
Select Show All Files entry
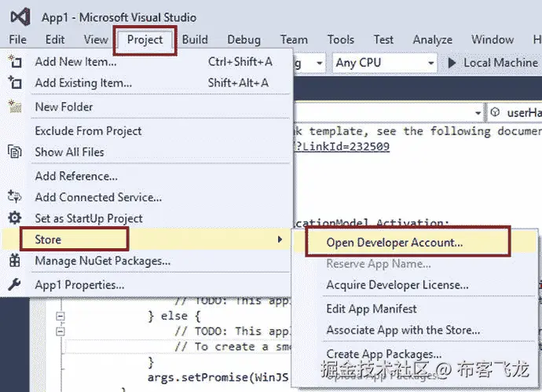[x=147, y=152]
